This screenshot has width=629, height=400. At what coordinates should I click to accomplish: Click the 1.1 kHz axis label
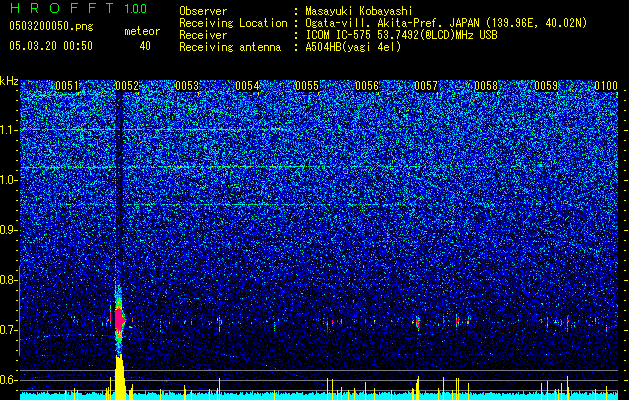coord(8,130)
